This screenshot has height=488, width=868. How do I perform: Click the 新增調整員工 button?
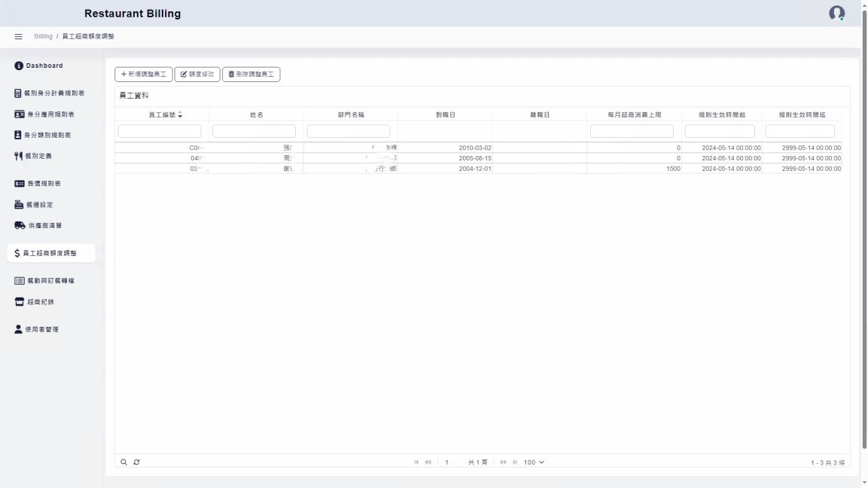pos(144,75)
